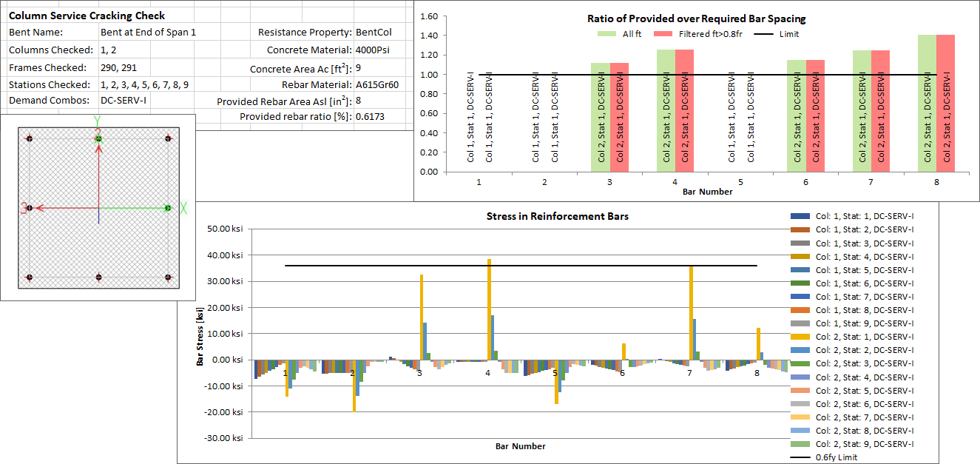Screen dimensions: 980x464
Task: Click the green Y axis label above section
Action: (x=97, y=120)
